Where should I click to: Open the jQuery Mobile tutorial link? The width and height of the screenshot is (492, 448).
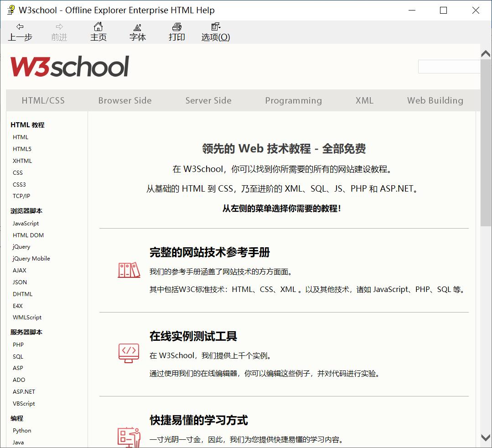point(31,258)
